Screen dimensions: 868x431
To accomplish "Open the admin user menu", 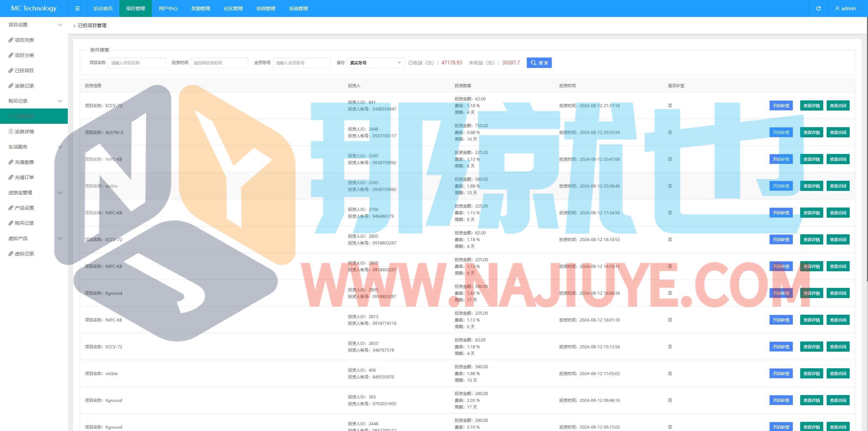I will coord(848,8).
